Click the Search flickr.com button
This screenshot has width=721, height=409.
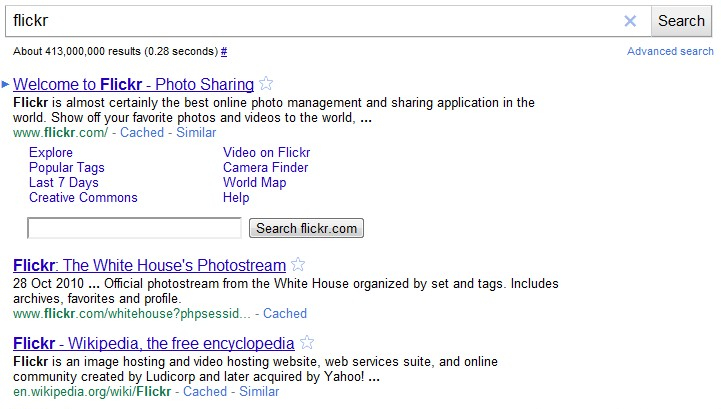(306, 228)
